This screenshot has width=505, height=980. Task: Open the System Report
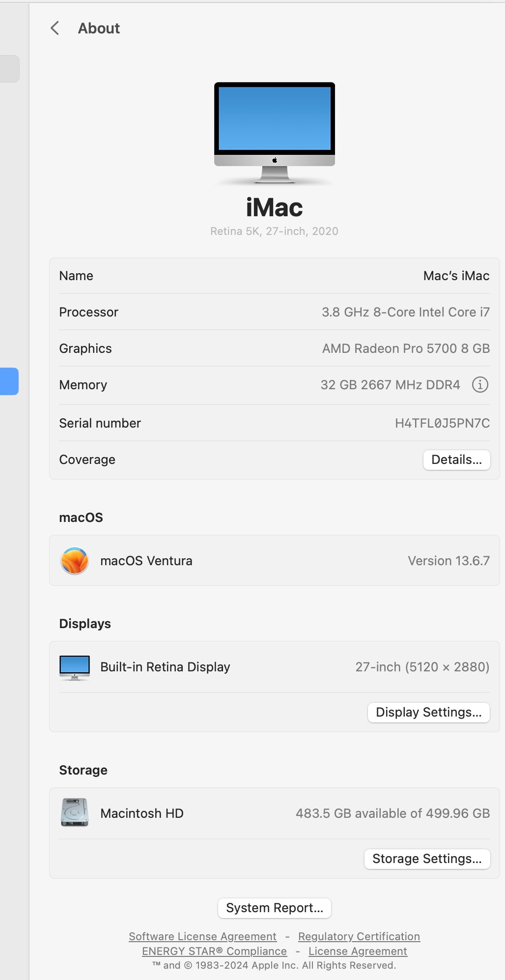[x=274, y=908]
